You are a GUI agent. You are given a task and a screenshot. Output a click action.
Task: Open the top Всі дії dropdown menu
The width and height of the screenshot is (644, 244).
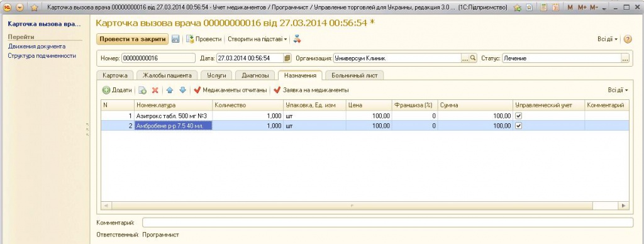click(608, 39)
